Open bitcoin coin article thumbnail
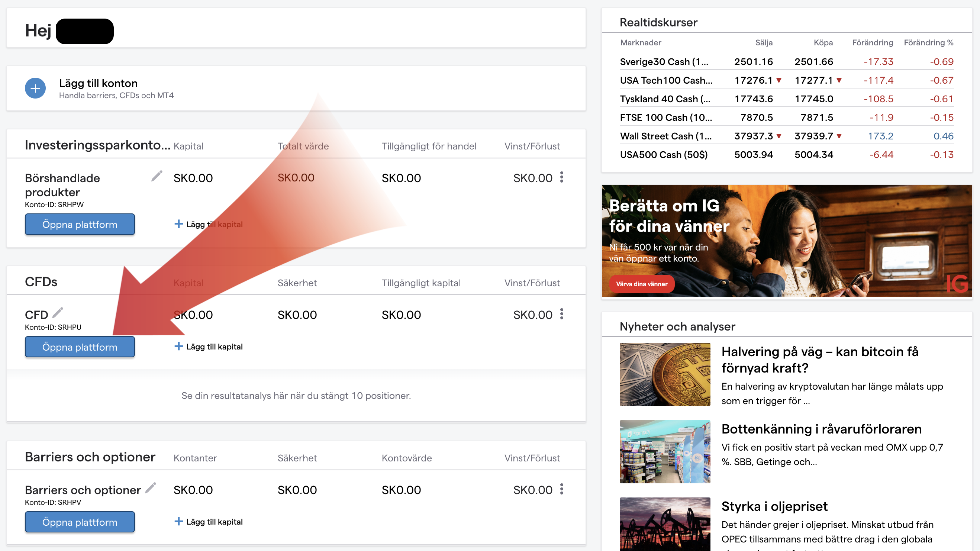Viewport: 980px width, 551px height. click(665, 374)
